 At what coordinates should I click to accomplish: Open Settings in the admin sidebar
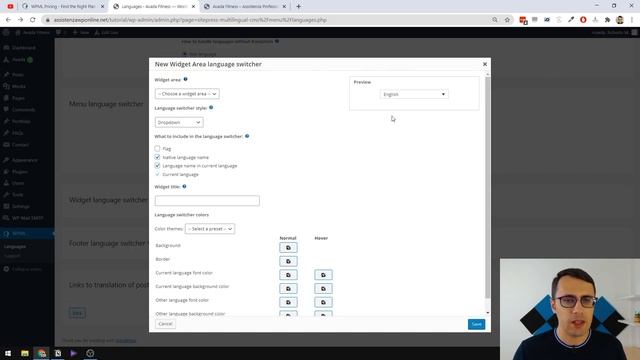20,207
